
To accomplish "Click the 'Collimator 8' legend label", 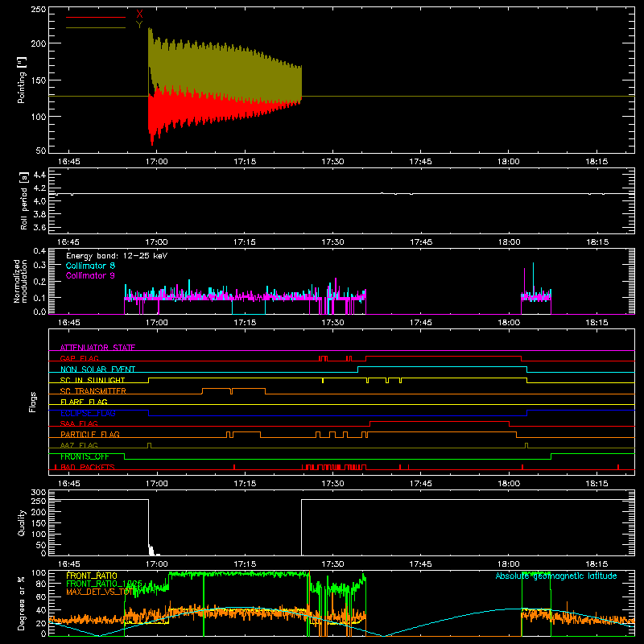I will [90, 266].
